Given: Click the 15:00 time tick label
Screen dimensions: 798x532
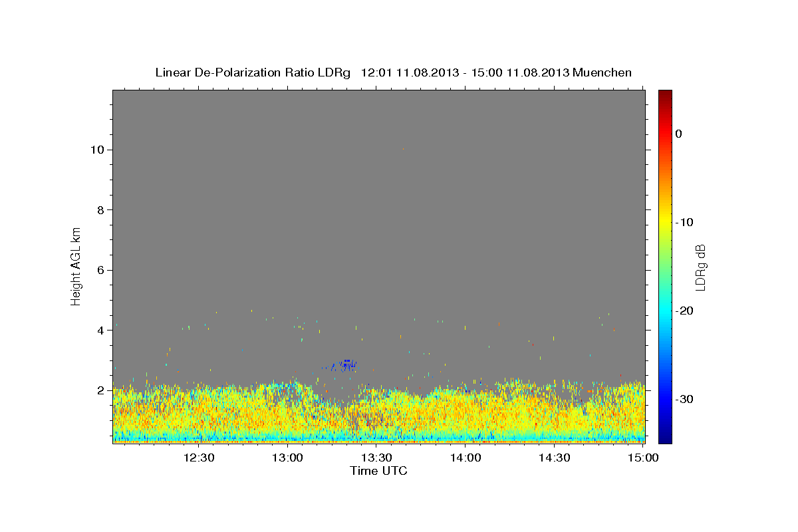Looking at the screenshot, I should (643, 458).
